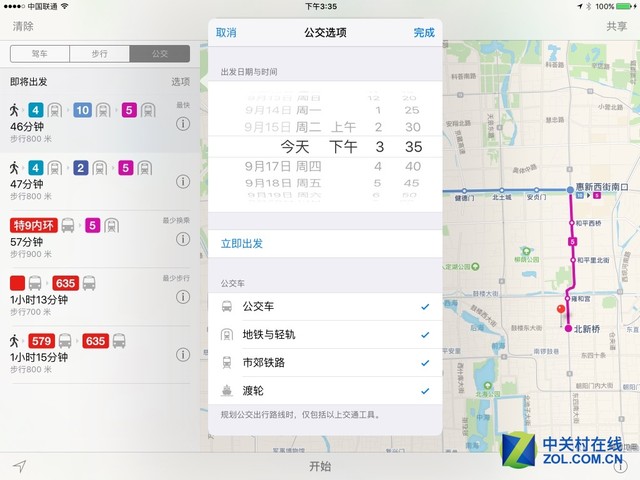Tap the train icon in 市郊铁路 row
Viewport: 640px width, 480px height.
[x=227, y=362]
